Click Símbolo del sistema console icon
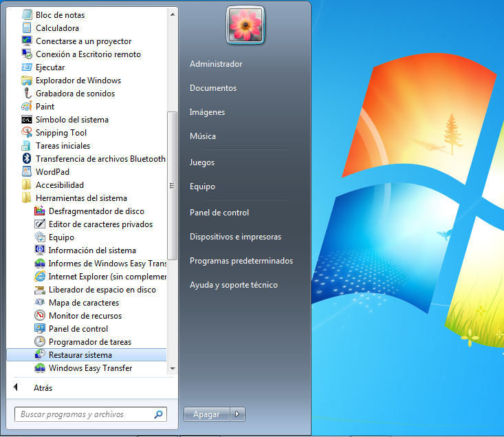 point(27,120)
